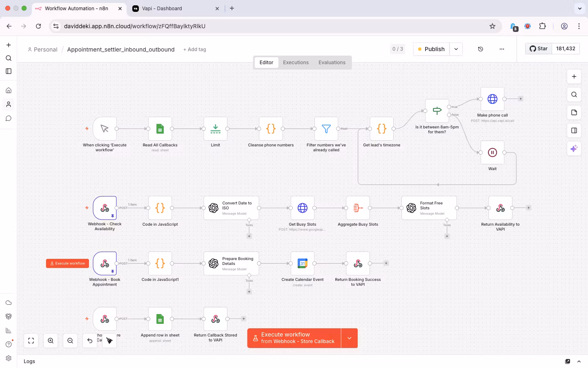Fit the workflow to view

click(31, 340)
